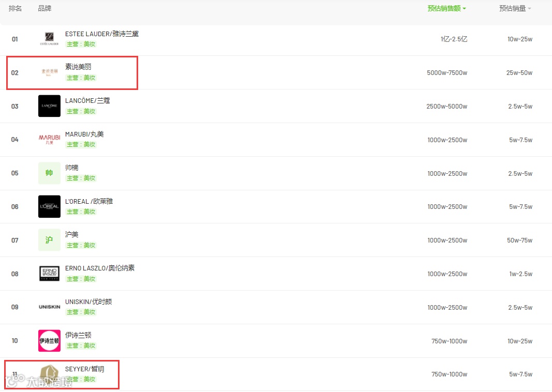The image size is (552, 392).
Task: Open brand 伊诗兰顿
Action: tap(78, 335)
